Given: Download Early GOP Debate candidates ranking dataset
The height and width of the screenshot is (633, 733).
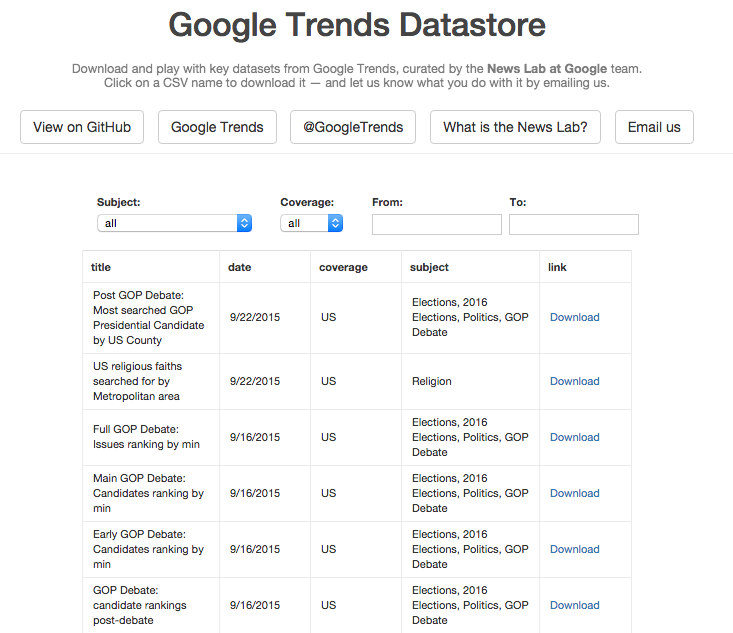Looking at the screenshot, I should (x=575, y=550).
